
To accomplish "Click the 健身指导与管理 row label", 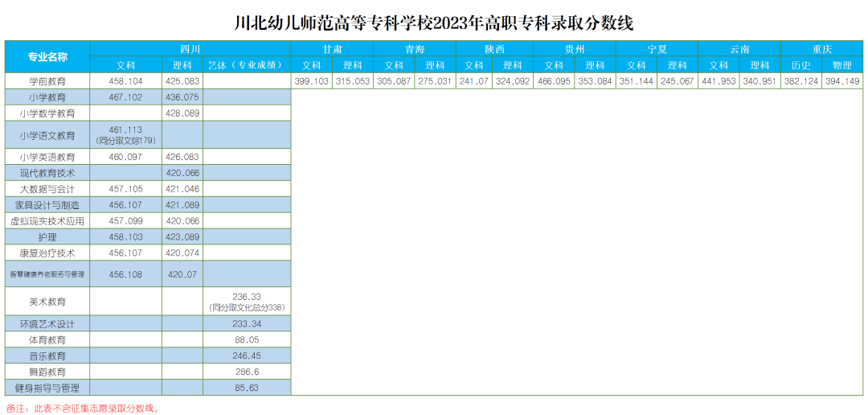I will [x=47, y=388].
